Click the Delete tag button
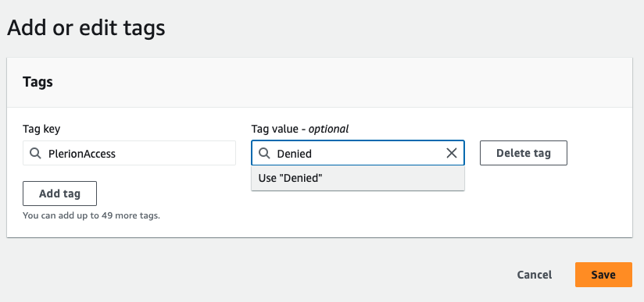Screen dimensions: 644x302 point(524,153)
